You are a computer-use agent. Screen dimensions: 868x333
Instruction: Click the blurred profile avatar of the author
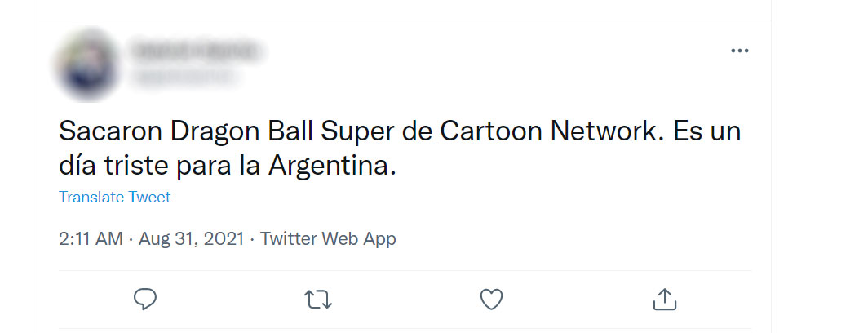pyautogui.click(x=86, y=64)
